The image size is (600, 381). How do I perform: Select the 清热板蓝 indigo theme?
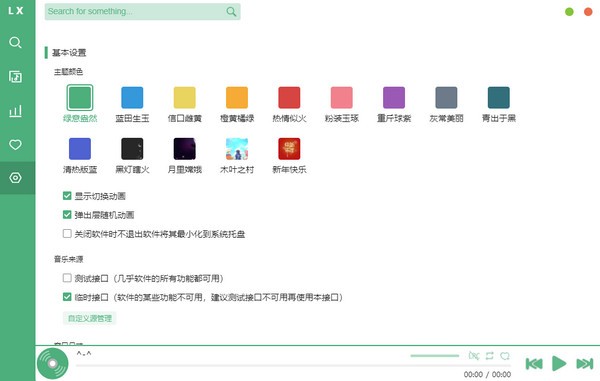coord(80,149)
